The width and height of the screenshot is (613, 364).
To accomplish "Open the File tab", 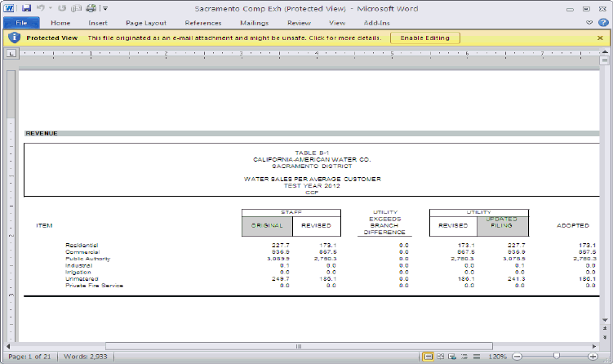I will (21, 23).
